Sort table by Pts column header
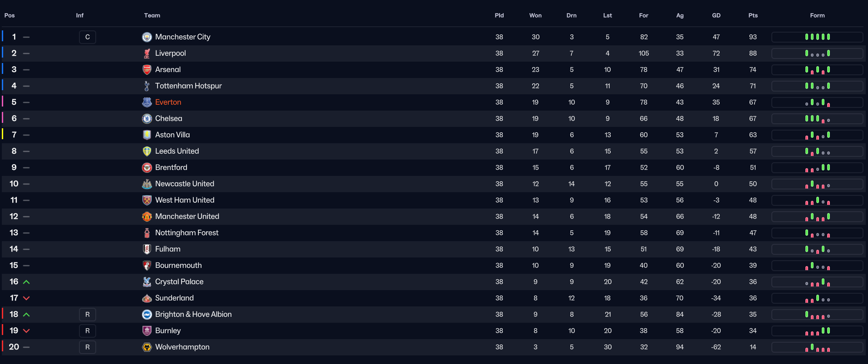 click(x=753, y=15)
